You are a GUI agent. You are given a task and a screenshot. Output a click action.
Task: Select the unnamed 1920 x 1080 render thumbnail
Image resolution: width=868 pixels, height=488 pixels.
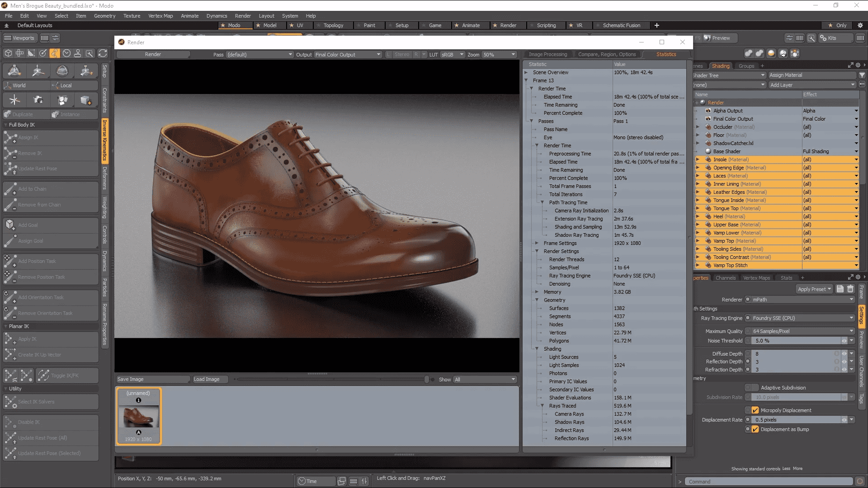coord(138,416)
